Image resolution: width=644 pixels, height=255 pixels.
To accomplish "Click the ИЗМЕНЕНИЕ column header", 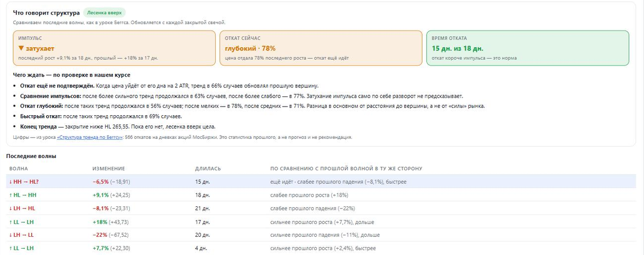I will point(108,169).
